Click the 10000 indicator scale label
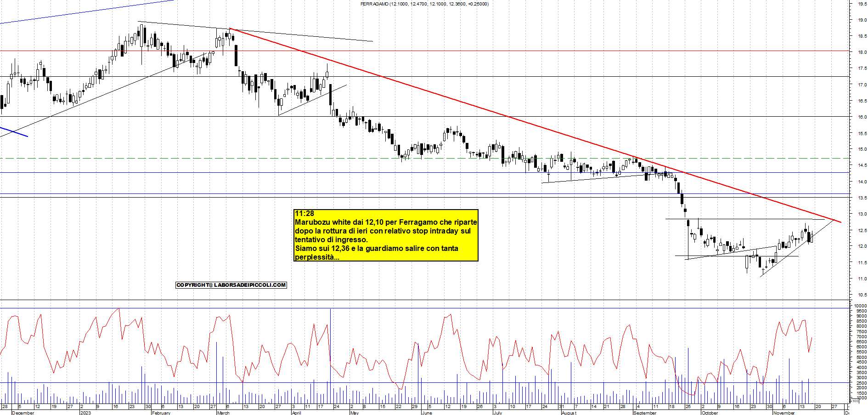The height and width of the screenshot is (415, 868). tap(861, 306)
